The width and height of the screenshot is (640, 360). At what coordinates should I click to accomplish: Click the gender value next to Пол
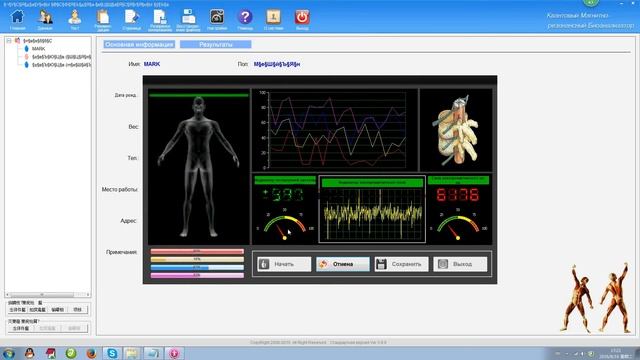(277, 64)
